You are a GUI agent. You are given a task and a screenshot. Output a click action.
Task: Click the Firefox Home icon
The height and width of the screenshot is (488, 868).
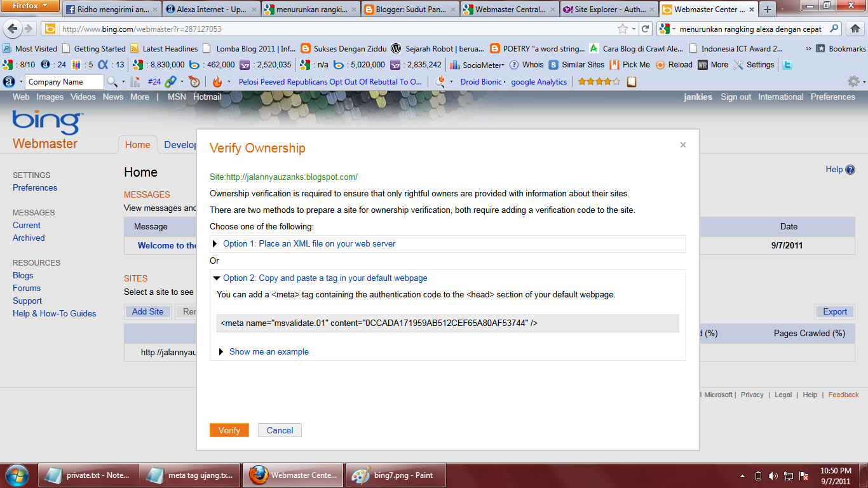point(855,29)
